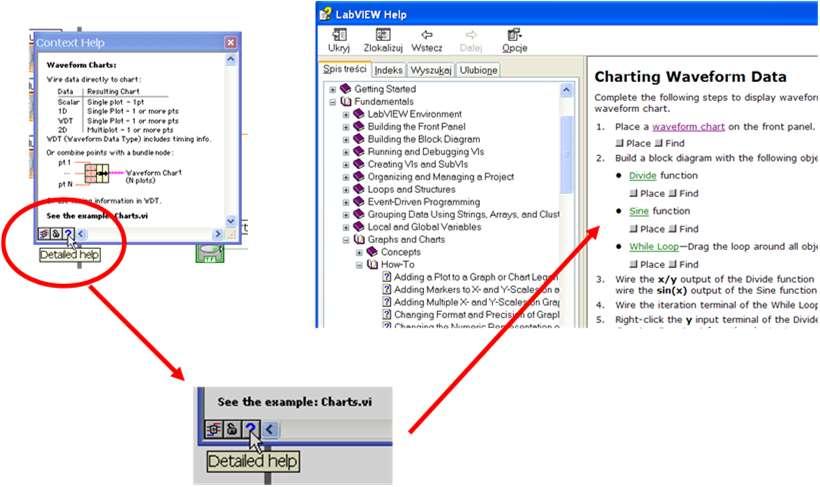Image resolution: width=820 pixels, height=487 pixels.
Task: Click Find under the Sine function
Action: click(684, 229)
